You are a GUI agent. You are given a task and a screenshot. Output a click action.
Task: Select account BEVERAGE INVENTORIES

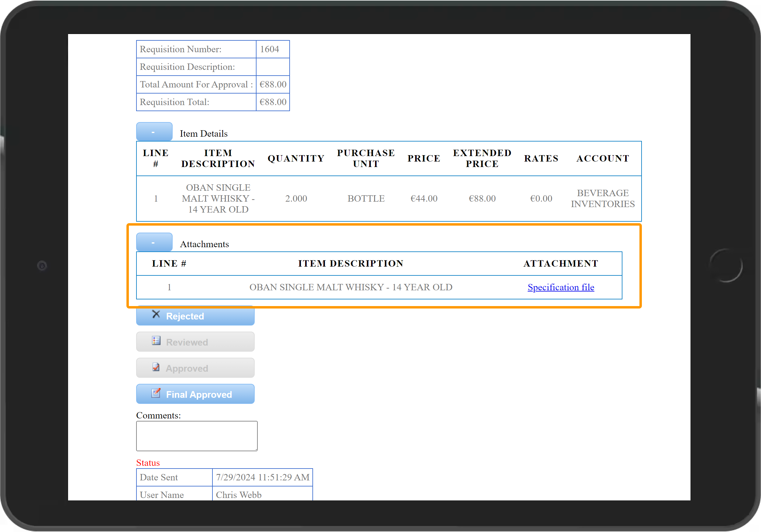tap(603, 199)
